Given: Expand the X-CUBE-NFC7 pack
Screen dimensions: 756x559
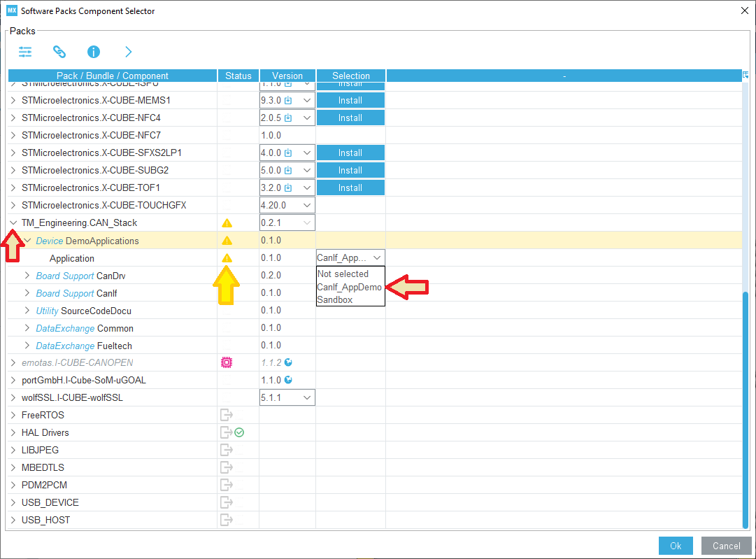Looking at the screenshot, I should pyautogui.click(x=13, y=135).
